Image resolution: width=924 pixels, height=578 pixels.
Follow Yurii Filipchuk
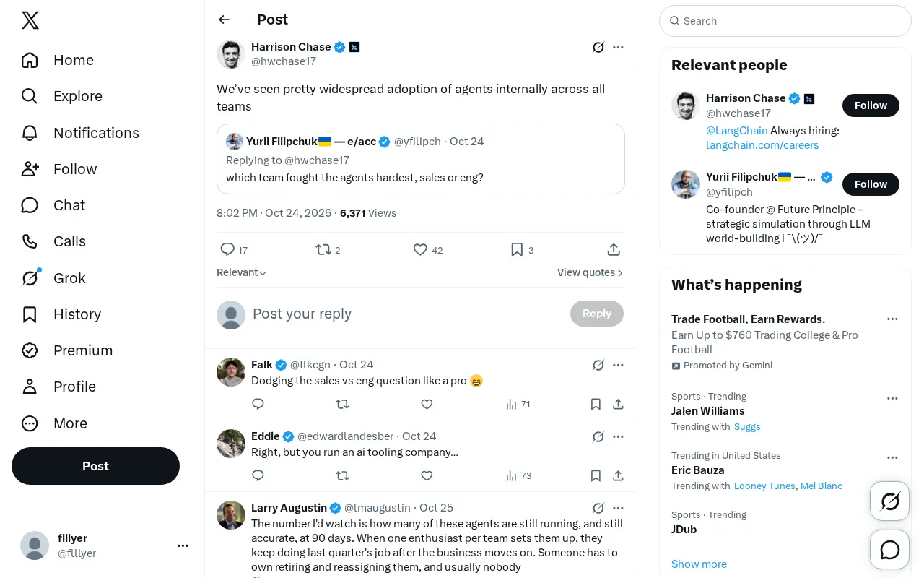(871, 184)
